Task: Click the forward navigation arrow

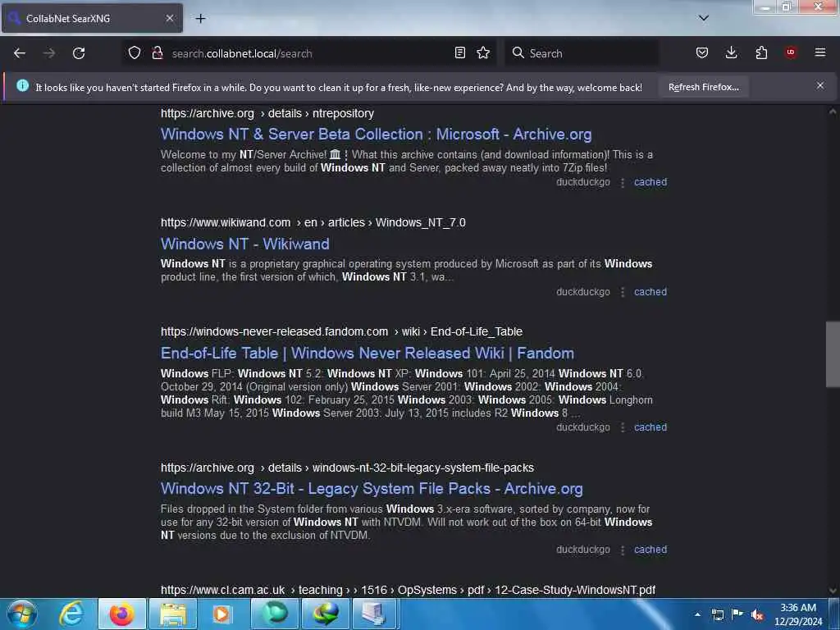Action: pyautogui.click(x=48, y=53)
